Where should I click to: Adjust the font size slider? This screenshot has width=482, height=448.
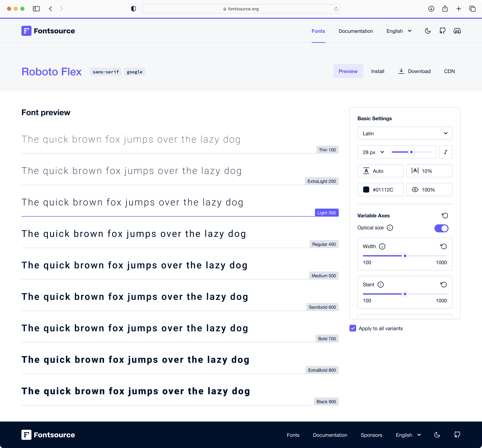[x=411, y=152]
